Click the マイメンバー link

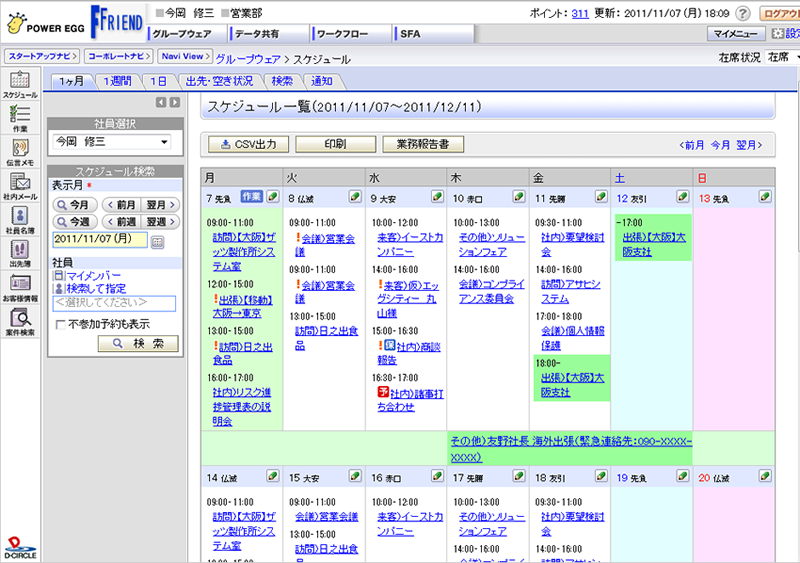(x=93, y=276)
